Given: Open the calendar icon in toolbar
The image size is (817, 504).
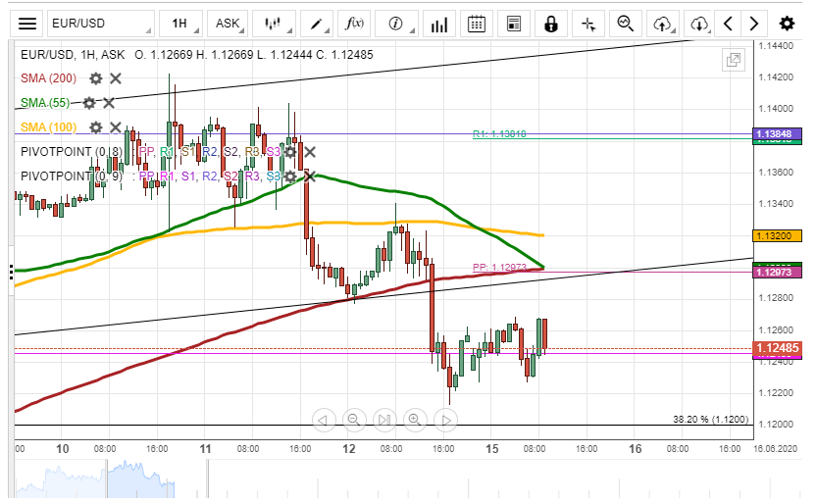Looking at the screenshot, I should 477,24.
